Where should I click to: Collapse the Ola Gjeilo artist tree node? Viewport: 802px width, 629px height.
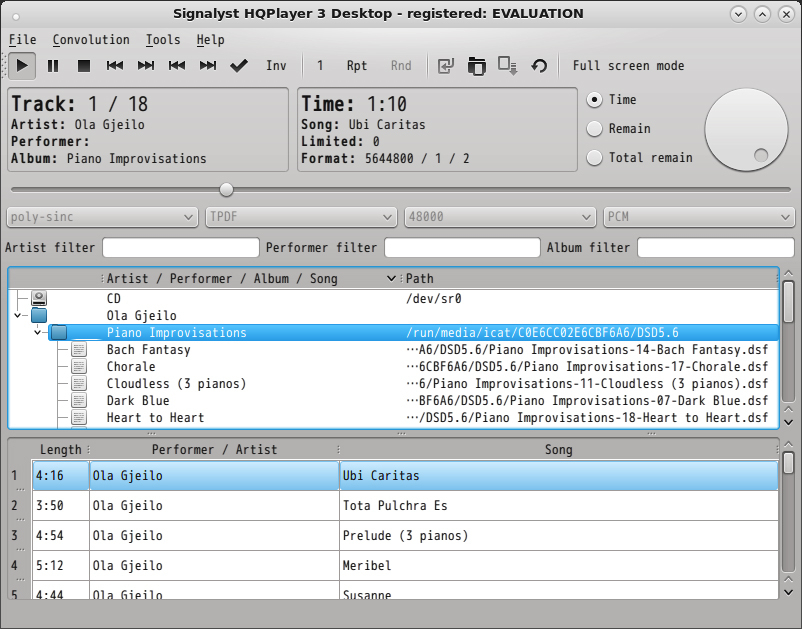coord(18,315)
